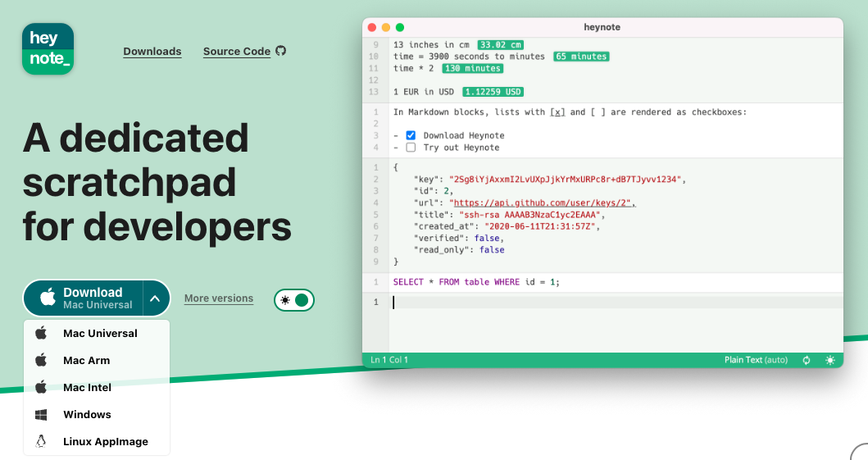
Task: Click the empty active note block line
Action: (616, 303)
